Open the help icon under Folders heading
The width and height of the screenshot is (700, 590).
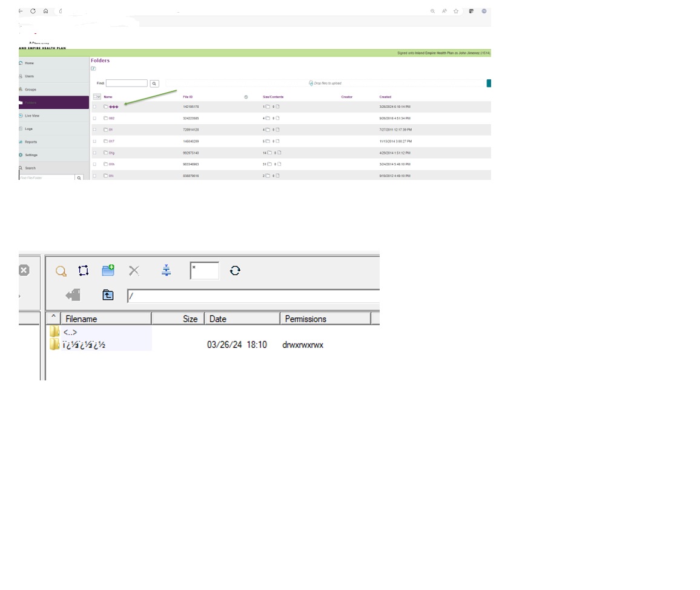(x=93, y=69)
